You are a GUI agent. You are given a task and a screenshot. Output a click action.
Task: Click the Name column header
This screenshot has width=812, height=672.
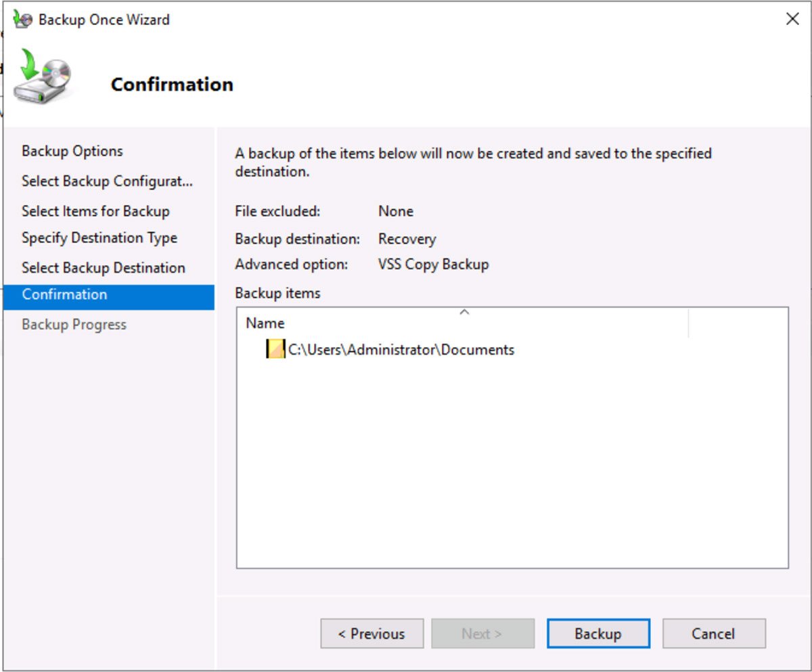pyautogui.click(x=265, y=323)
